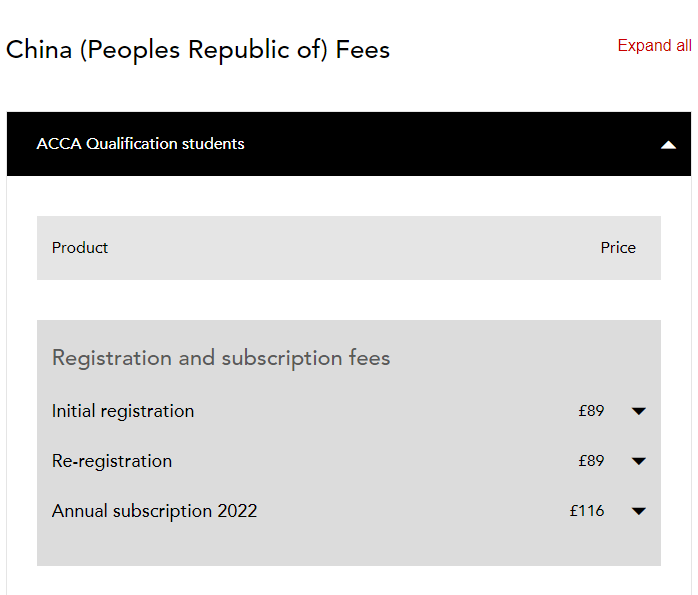The image size is (698, 595).
Task: Click the empty middle of the Product/Price header row
Action: click(x=350, y=248)
